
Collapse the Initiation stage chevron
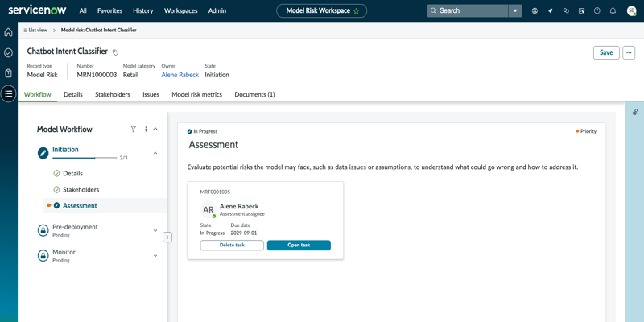[155, 153]
